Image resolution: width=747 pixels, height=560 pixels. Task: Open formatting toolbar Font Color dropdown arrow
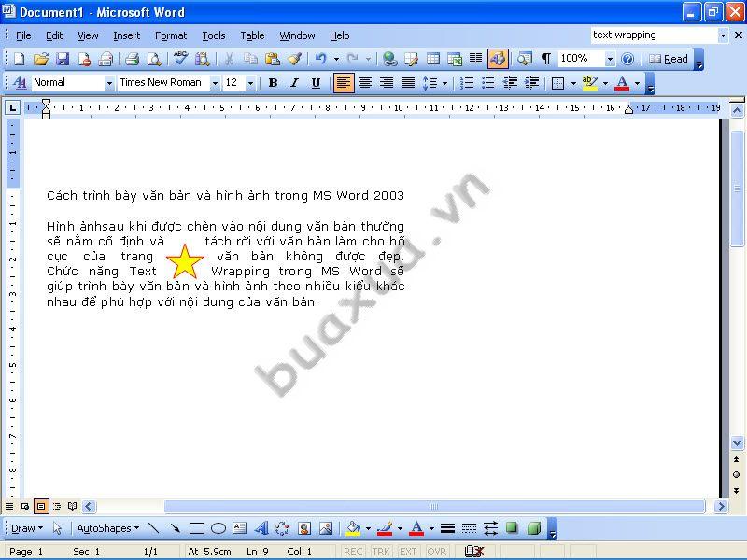pyautogui.click(x=637, y=83)
